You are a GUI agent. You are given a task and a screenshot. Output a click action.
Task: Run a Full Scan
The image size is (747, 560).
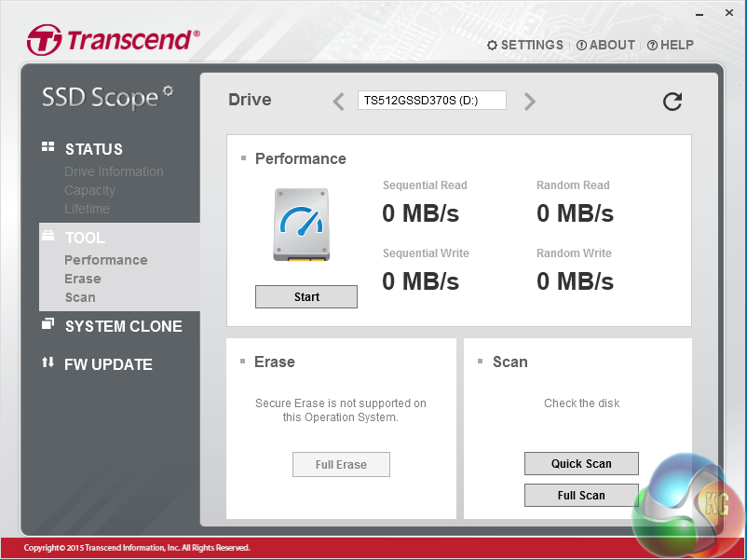[x=581, y=496]
